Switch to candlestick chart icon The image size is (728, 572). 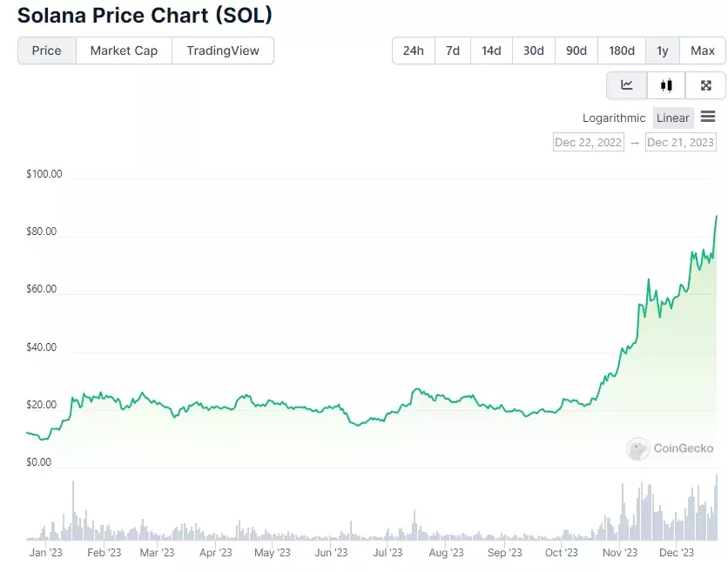pyautogui.click(x=666, y=85)
